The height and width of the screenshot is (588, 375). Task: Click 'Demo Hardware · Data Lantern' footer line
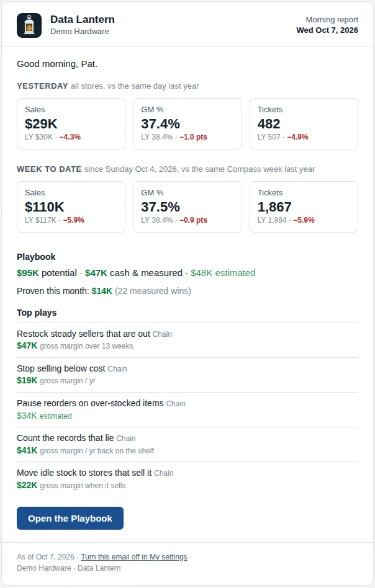click(69, 568)
